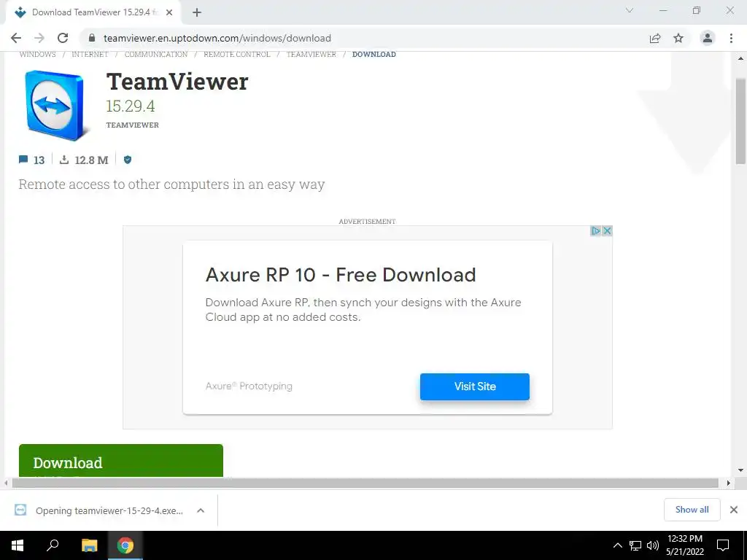Click Show all downloads
This screenshot has height=560, width=747.
coord(692,510)
